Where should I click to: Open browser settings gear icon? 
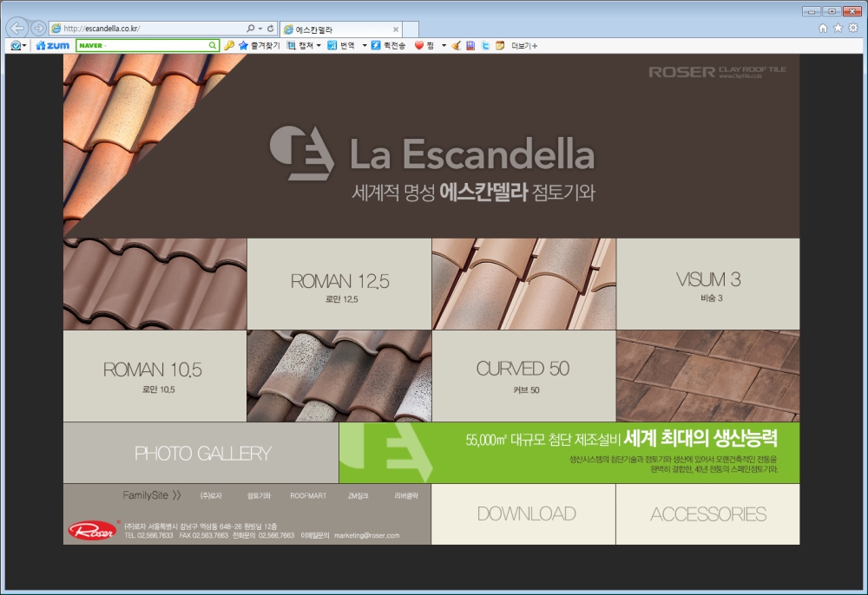(852, 28)
